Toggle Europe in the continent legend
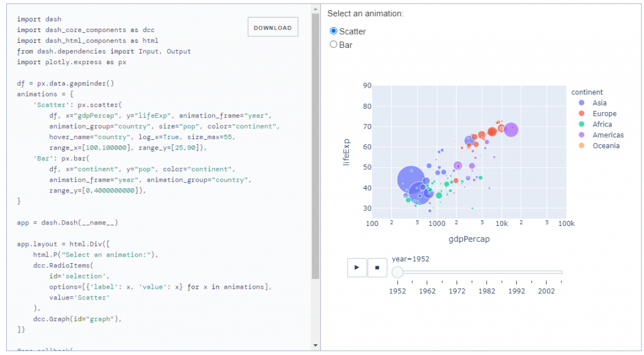The image size is (644, 355). click(604, 113)
